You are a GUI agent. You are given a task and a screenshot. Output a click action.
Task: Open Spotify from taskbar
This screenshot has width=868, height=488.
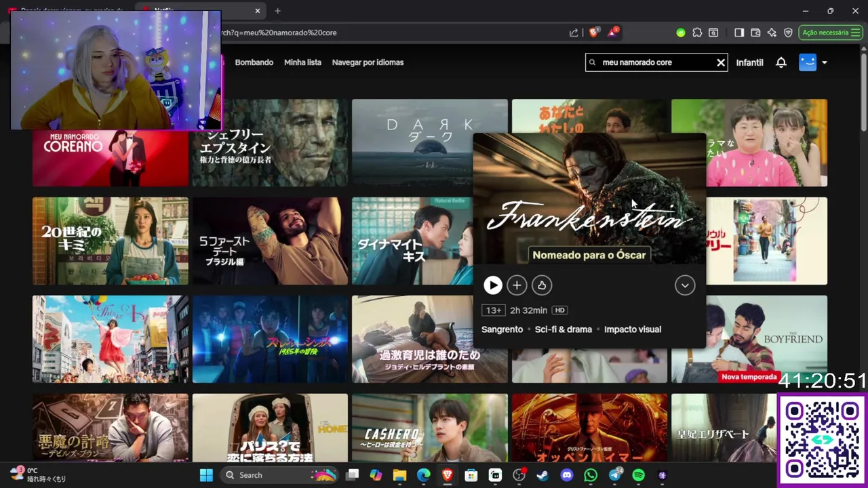click(639, 475)
